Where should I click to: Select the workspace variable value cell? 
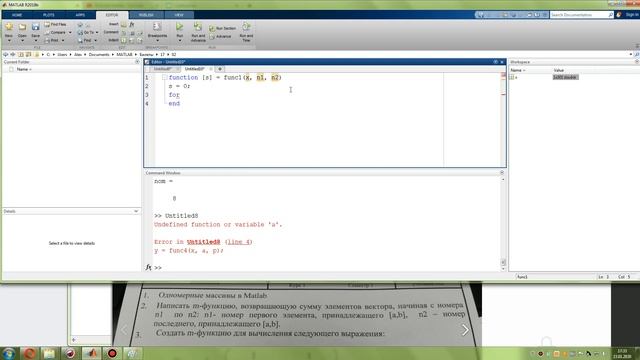[565, 77]
